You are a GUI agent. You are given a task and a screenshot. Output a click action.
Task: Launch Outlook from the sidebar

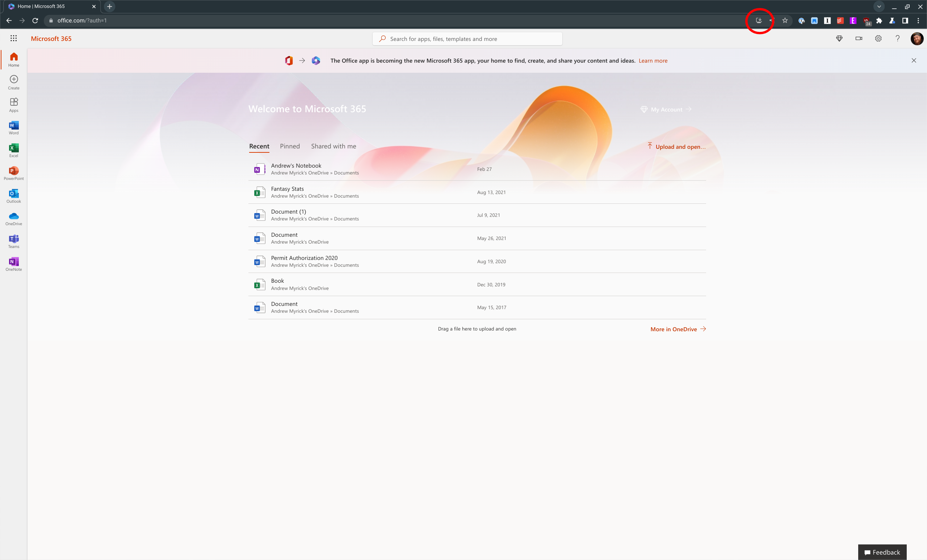point(14,196)
